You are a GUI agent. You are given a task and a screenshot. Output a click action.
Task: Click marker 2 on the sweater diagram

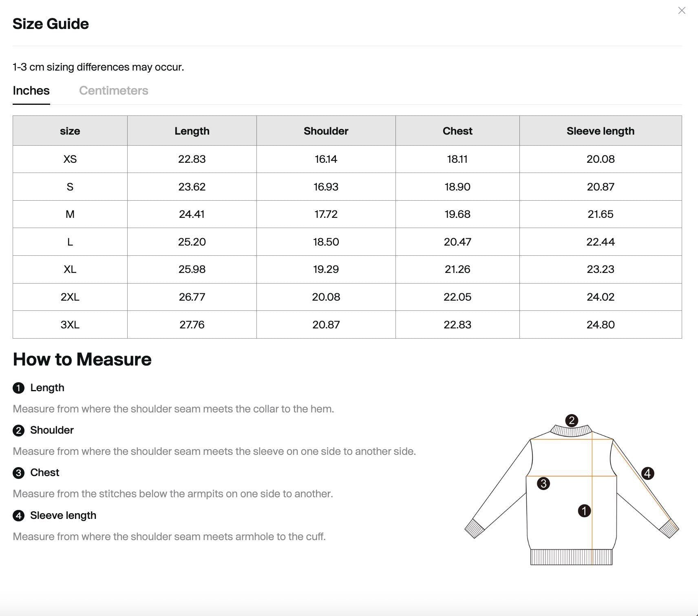click(571, 421)
